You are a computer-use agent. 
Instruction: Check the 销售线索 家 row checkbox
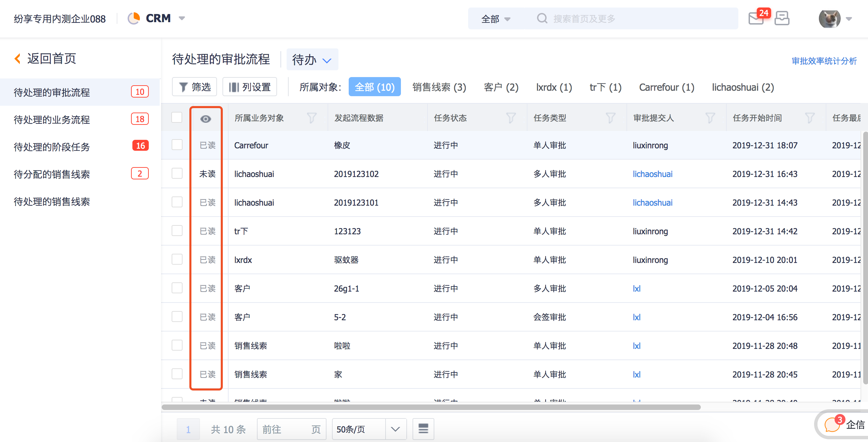point(177,374)
